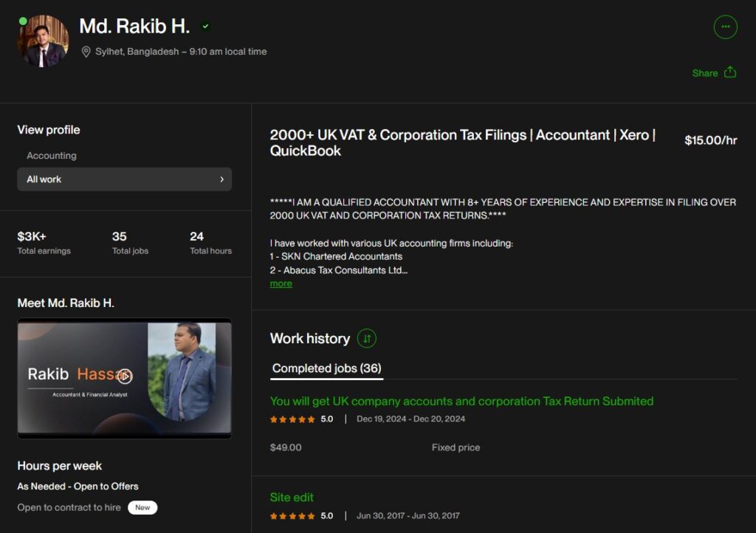This screenshot has width=756, height=533.
Task: Play the introduction video
Action: [x=125, y=376]
